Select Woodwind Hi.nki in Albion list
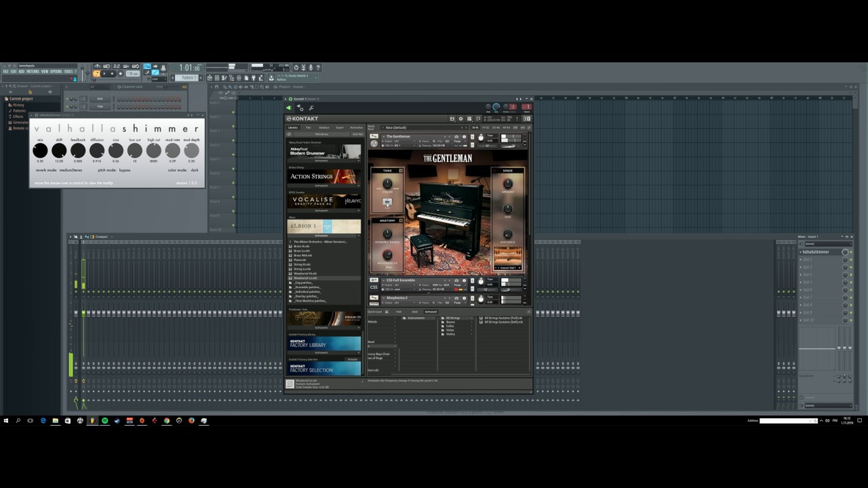This screenshot has width=868, height=488. tap(304, 273)
